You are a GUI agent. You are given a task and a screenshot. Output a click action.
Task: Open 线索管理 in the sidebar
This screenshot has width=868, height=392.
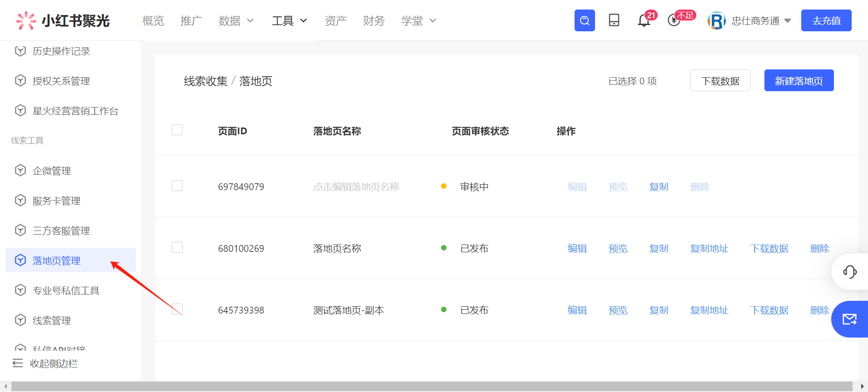click(x=52, y=320)
